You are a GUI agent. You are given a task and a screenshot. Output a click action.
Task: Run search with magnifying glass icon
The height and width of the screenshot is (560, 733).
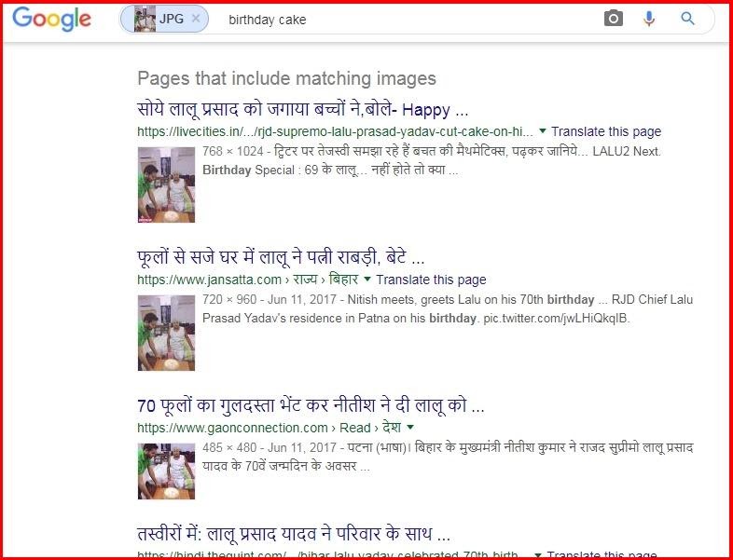click(687, 19)
